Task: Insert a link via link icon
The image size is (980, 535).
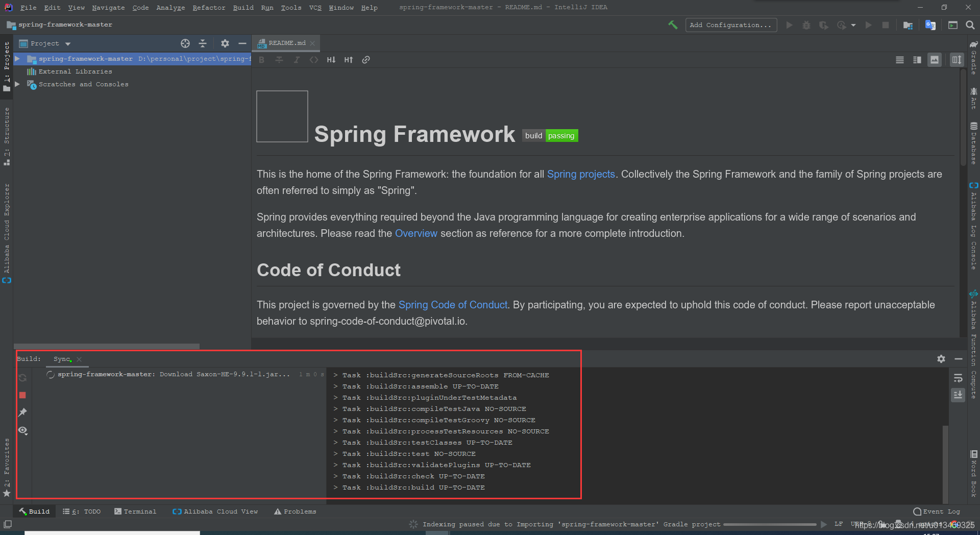Action: [x=366, y=60]
